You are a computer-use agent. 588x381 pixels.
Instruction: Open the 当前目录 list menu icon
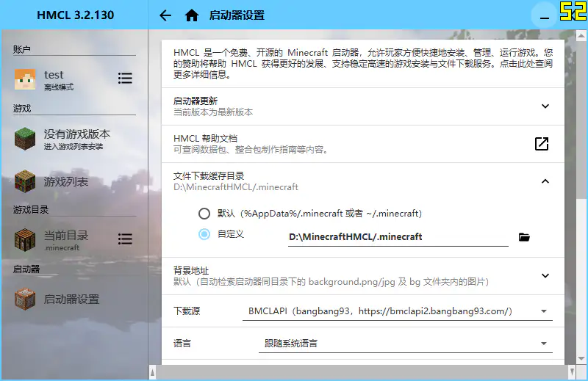pos(125,239)
